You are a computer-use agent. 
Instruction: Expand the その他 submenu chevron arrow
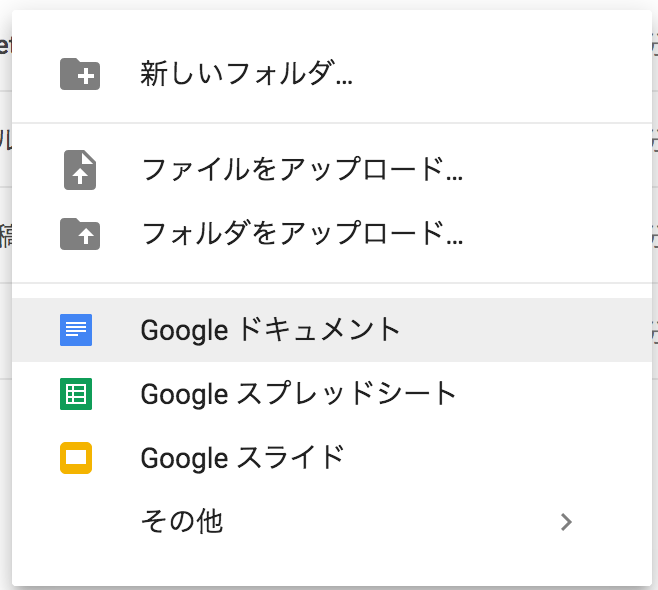pos(566,522)
